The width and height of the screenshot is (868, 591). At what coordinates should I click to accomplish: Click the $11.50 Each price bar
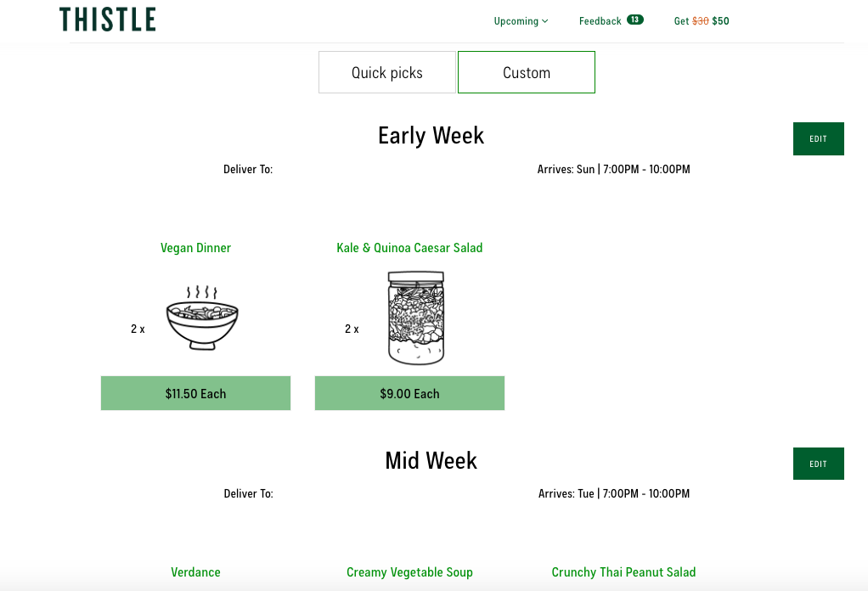(x=195, y=393)
